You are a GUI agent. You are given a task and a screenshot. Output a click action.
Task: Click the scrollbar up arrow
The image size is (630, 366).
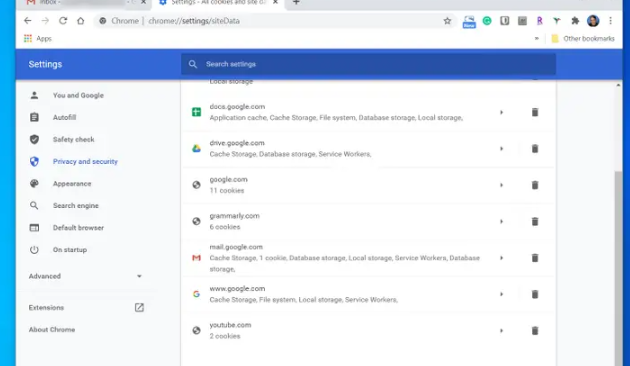coord(618,85)
